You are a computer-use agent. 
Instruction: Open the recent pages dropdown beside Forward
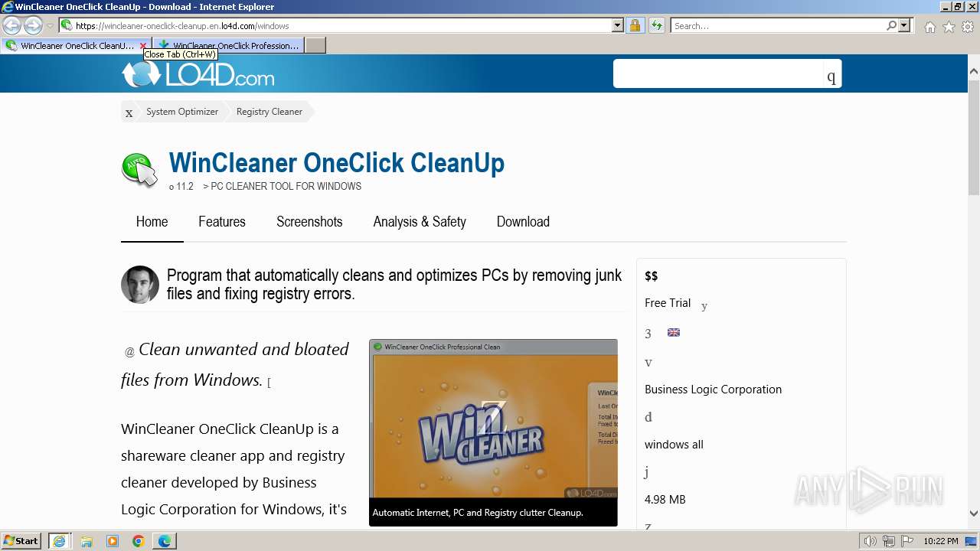click(x=50, y=26)
